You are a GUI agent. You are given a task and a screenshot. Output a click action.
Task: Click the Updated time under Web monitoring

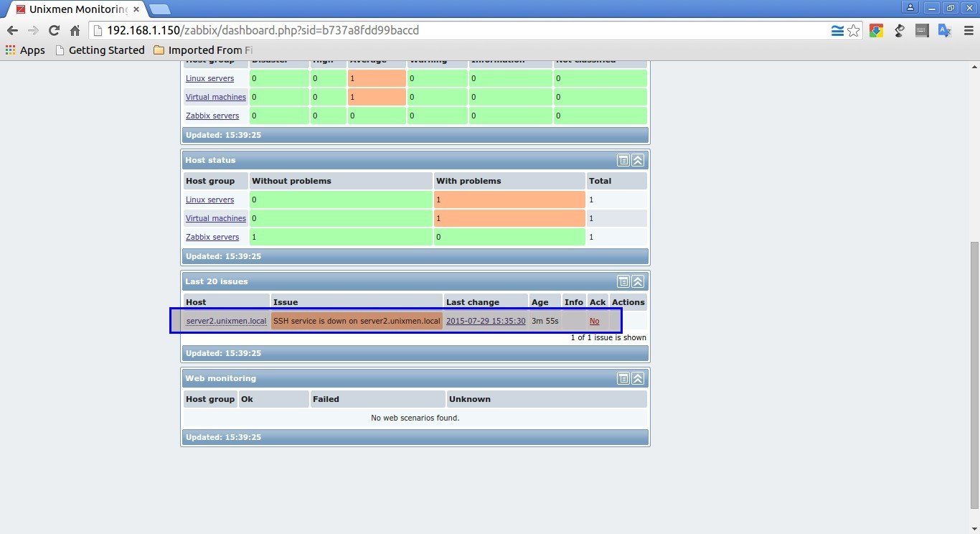[223, 437]
